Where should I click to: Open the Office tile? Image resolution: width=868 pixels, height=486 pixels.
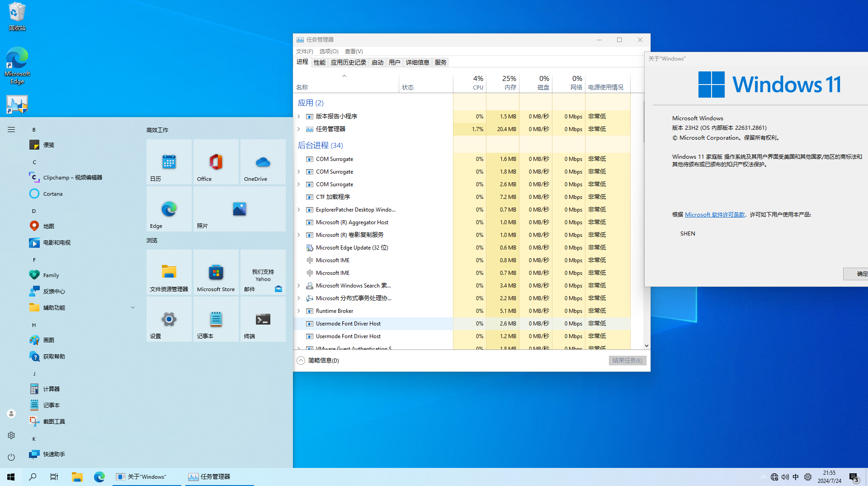(x=216, y=162)
